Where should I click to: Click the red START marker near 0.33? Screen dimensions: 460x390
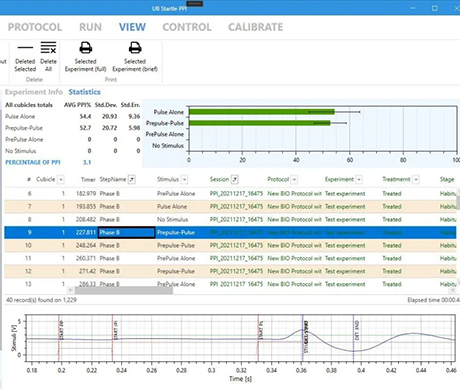pyautogui.click(x=258, y=338)
